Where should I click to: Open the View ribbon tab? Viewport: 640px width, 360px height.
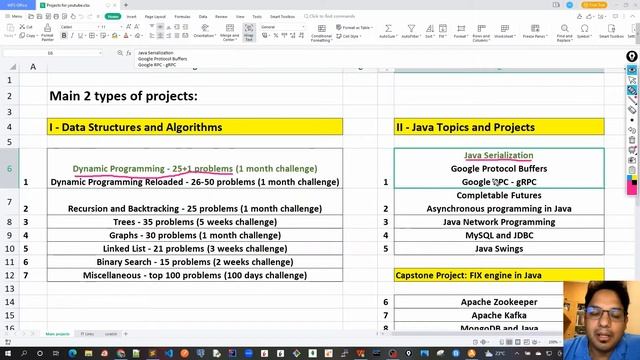pyautogui.click(x=240, y=16)
